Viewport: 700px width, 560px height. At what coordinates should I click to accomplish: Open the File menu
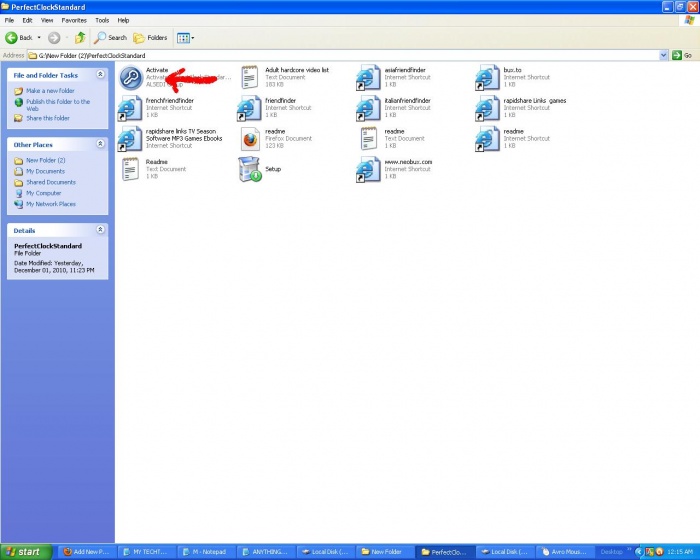[x=9, y=21]
